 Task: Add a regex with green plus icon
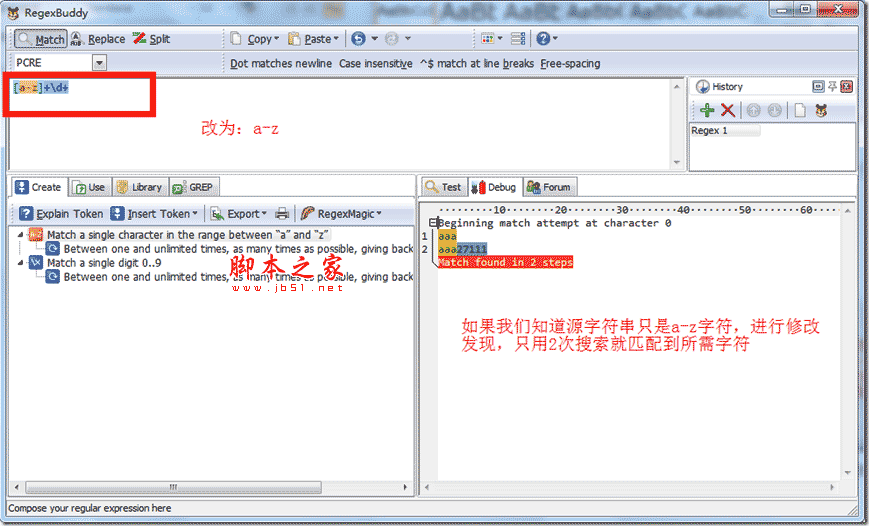pos(707,110)
